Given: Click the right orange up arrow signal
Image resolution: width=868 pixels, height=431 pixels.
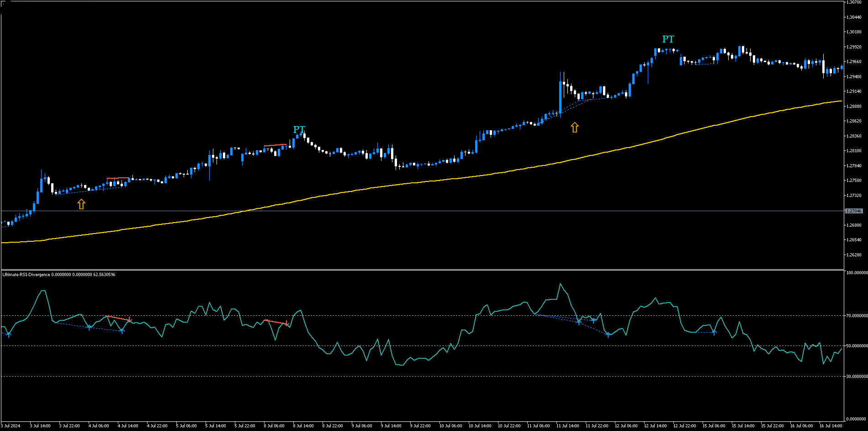Looking at the screenshot, I should coord(575,128).
